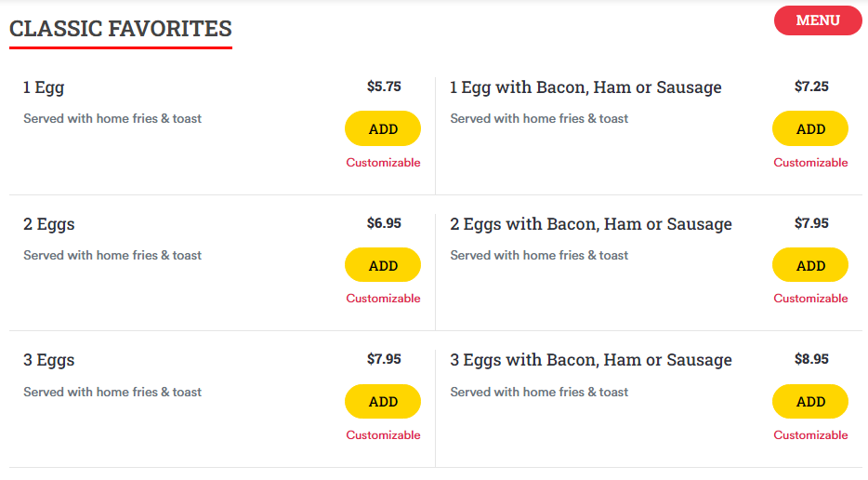The width and height of the screenshot is (868, 480).
Task: Add 2 Eggs to the order
Action: (x=383, y=266)
